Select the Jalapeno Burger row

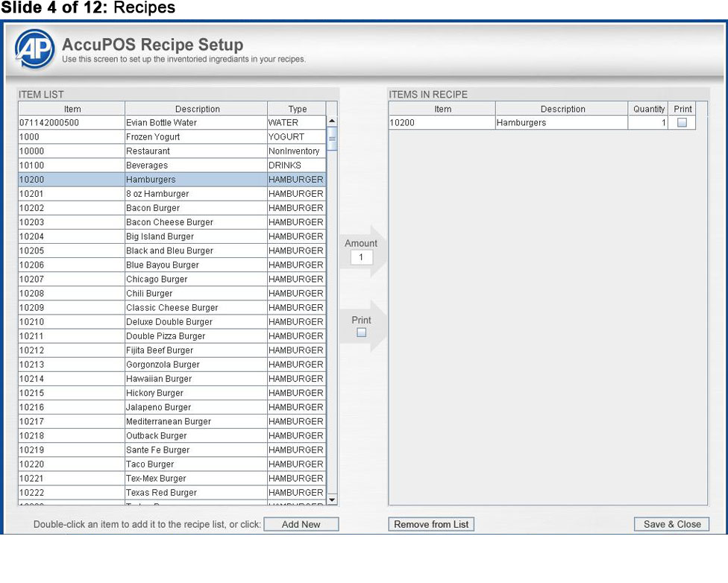point(172,407)
